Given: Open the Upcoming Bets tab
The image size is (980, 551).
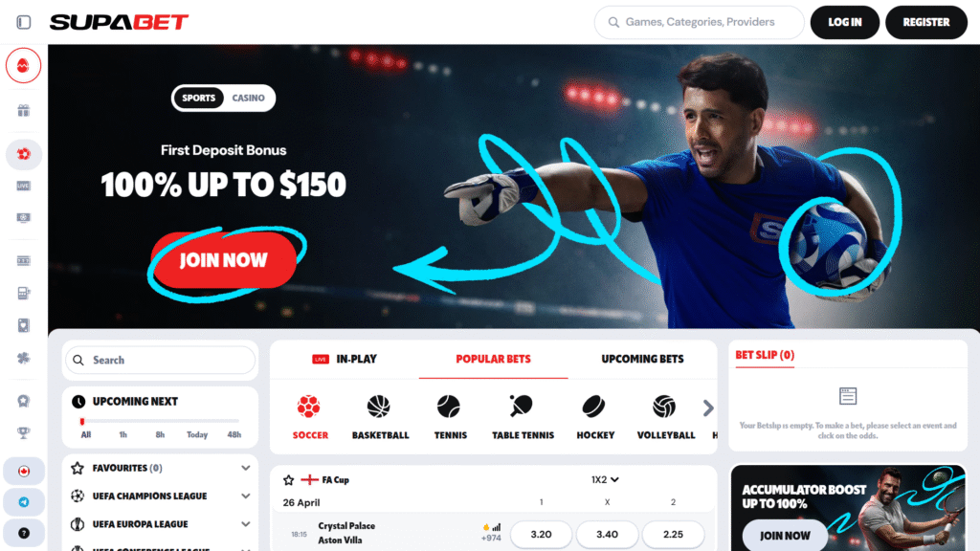Looking at the screenshot, I should 642,360.
